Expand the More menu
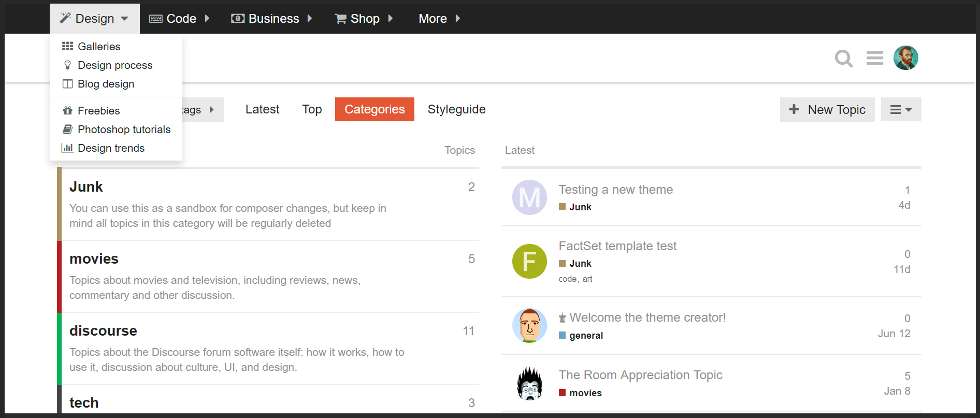 click(439, 19)
